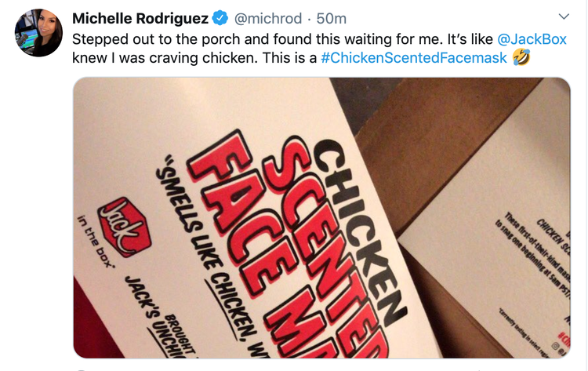Open Michelle Rodriguez's profile avatar
Screen dimensions: 588x371
[x=38, y=33]
